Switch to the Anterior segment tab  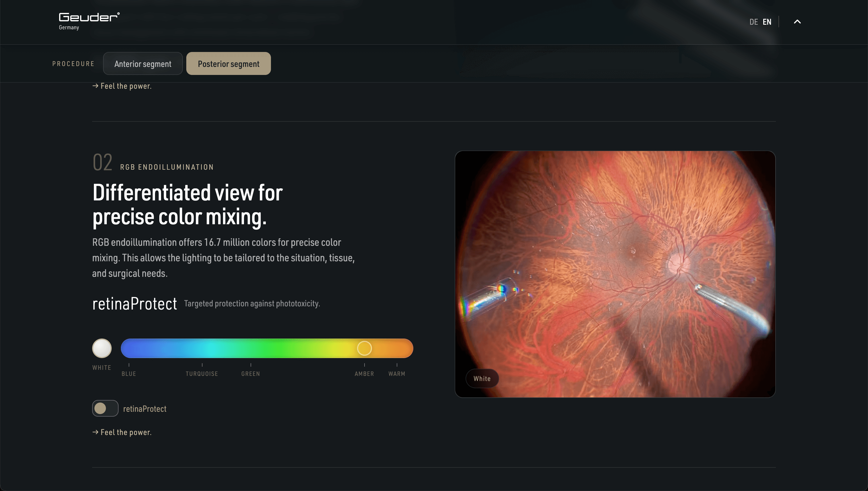pos(143,63)
